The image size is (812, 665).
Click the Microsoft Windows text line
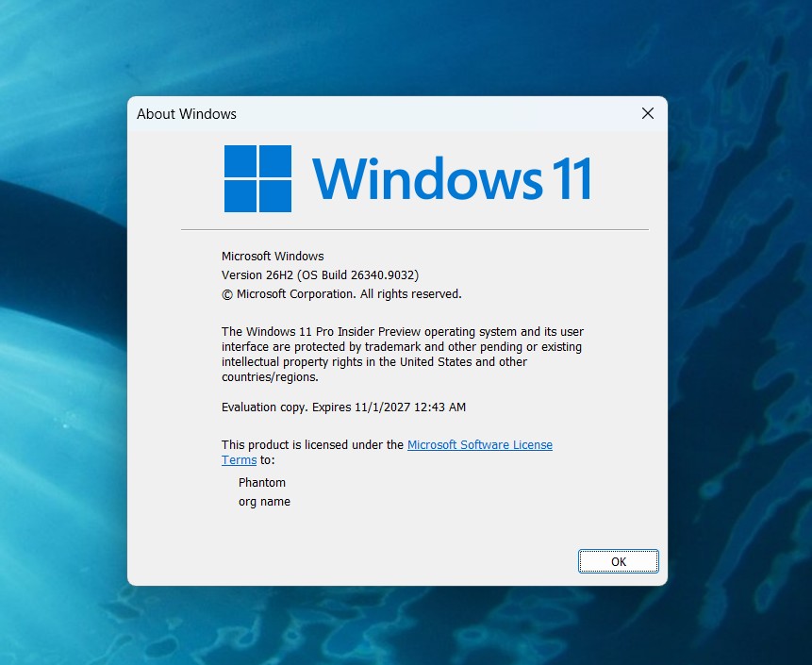click(x=273, y=256)
